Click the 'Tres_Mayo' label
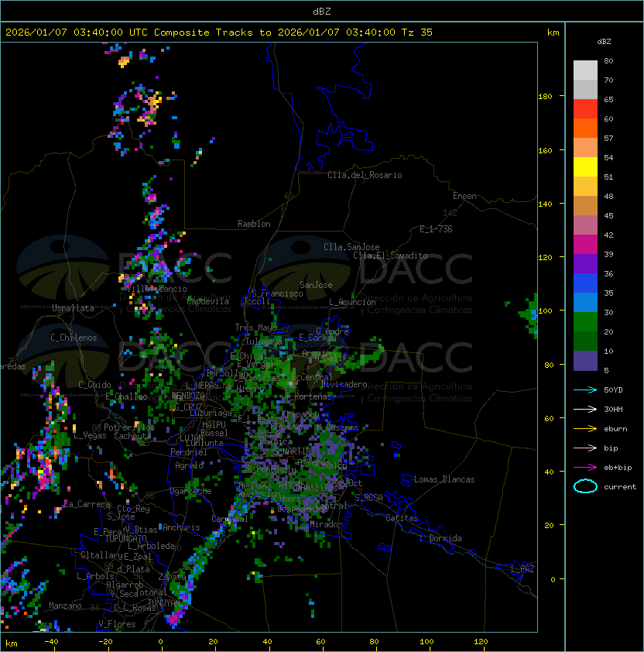The image size is (644, 652). pyautogui.click(x=255, y=328)
